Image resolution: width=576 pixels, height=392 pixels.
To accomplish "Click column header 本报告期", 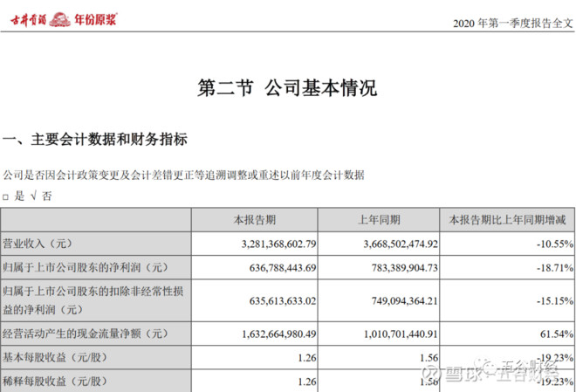I will pyautogui.click(x=255, y=220).
